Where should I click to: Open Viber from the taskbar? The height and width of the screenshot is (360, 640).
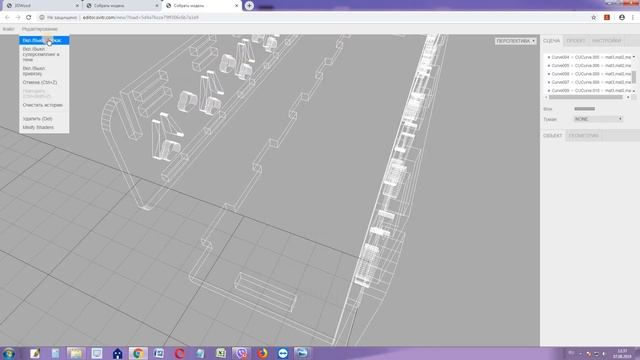coord(241,353)
